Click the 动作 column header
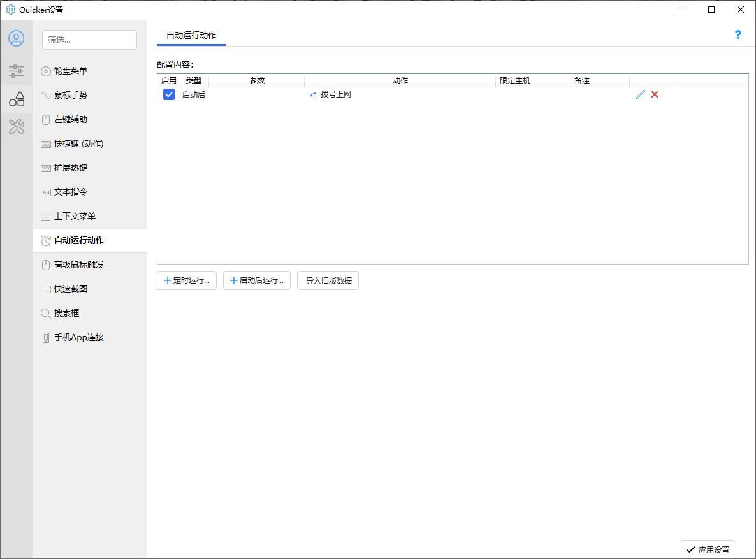The height and width of the screenshot is (559, 756). point(400,81)
